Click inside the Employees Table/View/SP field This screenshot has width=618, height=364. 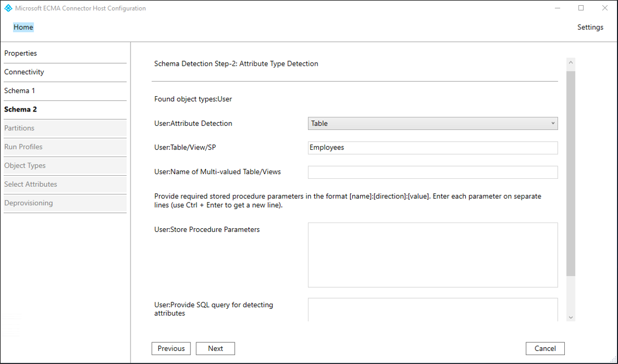(x=433, y=147)
